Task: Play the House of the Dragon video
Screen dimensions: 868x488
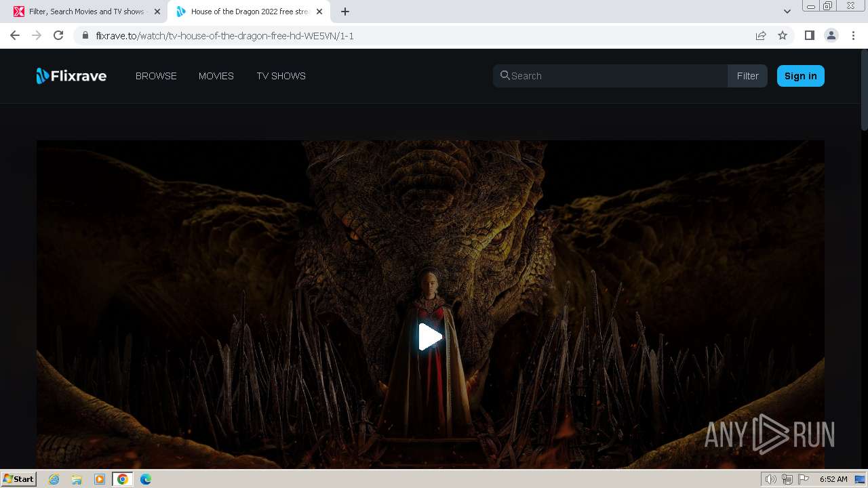Action: click(x=430, y=337)
